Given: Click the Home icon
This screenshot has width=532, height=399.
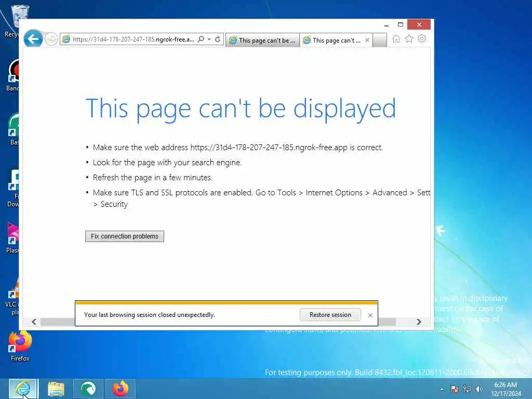Looking at the screenshot, I should point(396,38).
